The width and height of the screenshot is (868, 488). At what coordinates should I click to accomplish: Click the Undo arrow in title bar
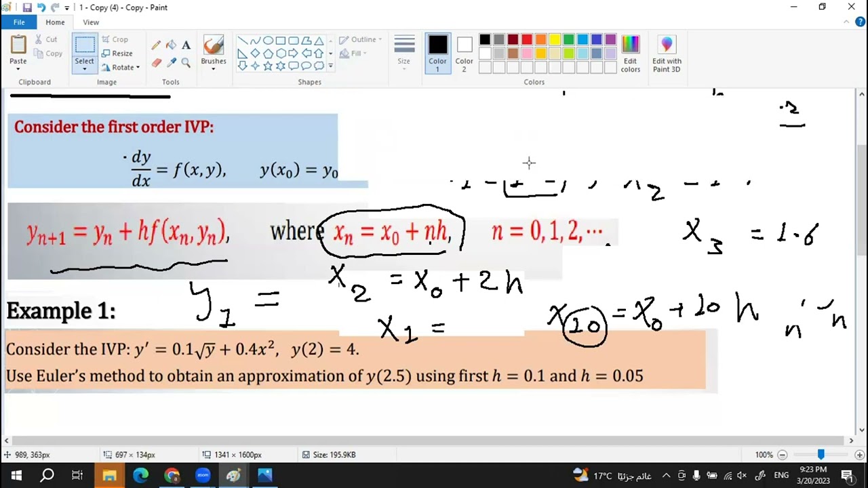click(x=41, y=7)
